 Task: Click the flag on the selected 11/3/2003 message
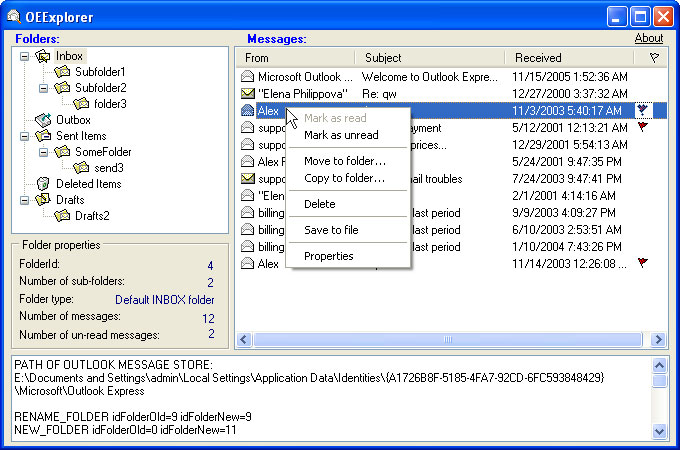[643, 110]
